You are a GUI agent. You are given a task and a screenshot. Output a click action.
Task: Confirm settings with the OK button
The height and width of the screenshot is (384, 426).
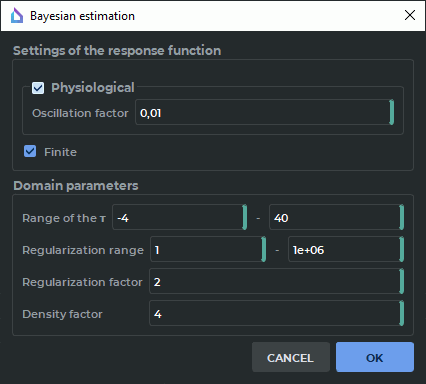[x=375, y=357]
